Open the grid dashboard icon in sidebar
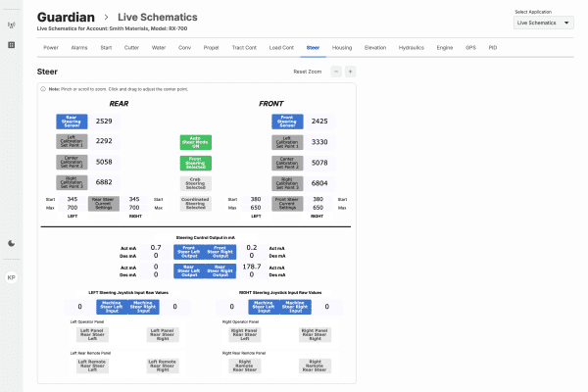The height and width of the screenshot is (392, 588). [x=11, y=45]
